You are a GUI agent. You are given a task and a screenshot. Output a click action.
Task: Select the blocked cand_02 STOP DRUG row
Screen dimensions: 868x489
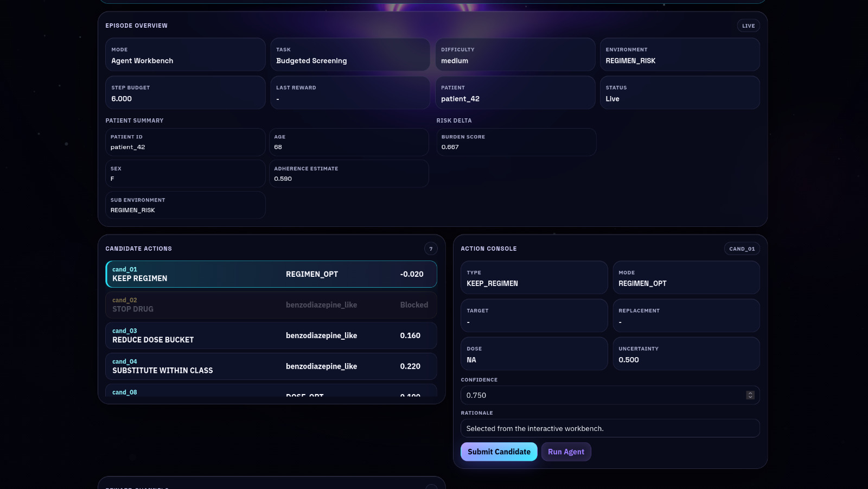pyautogui.click(x=271, y=305)
